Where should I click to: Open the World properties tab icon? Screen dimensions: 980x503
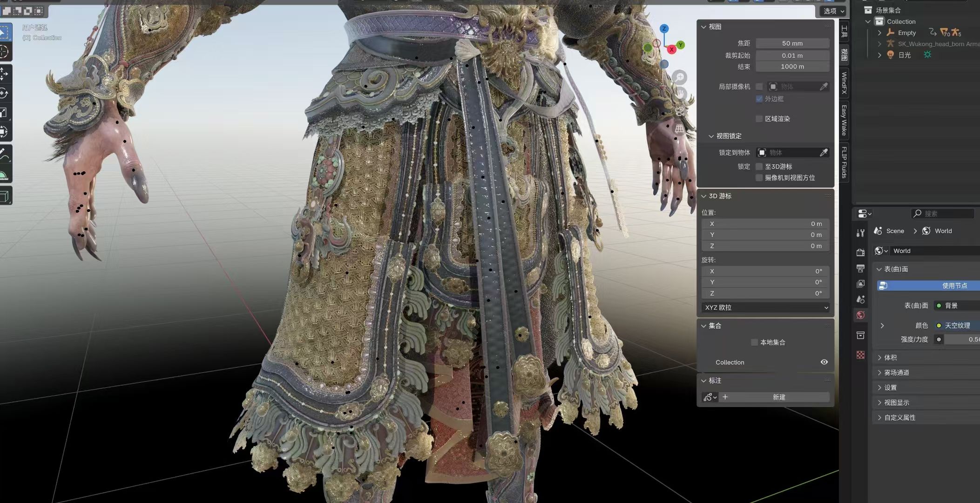[x=860, y=315]
